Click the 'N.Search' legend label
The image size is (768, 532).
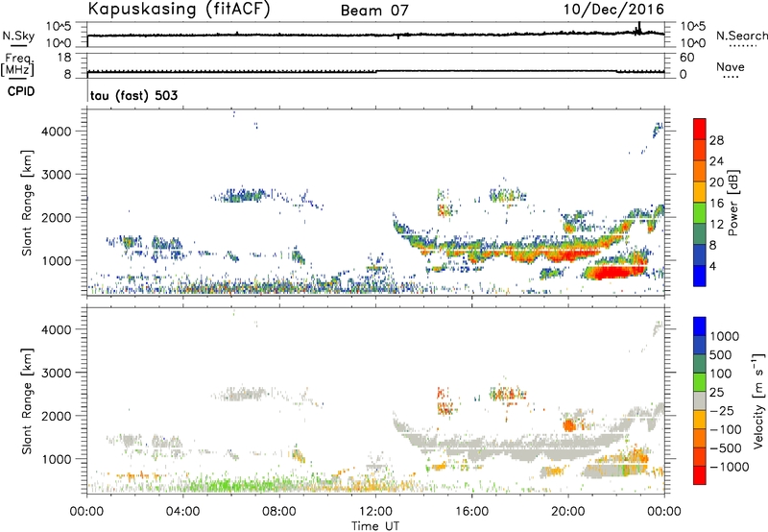point(741,36)
